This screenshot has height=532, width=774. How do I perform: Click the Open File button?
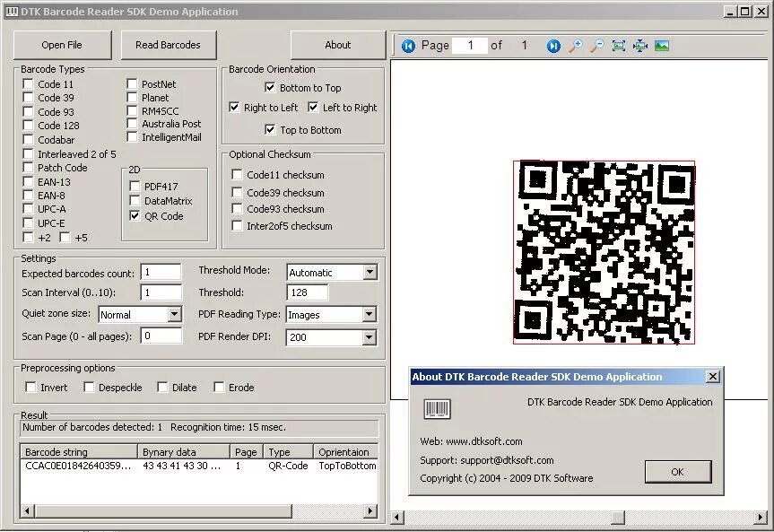point(62,45)
